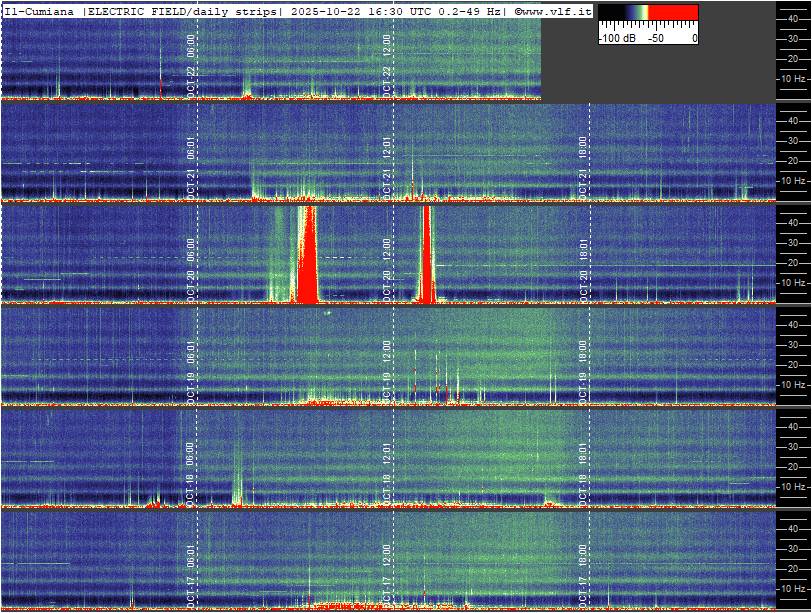Click the I1-Cumiana station title
Screen dimensions: 812x613
[x=40, y=10]
